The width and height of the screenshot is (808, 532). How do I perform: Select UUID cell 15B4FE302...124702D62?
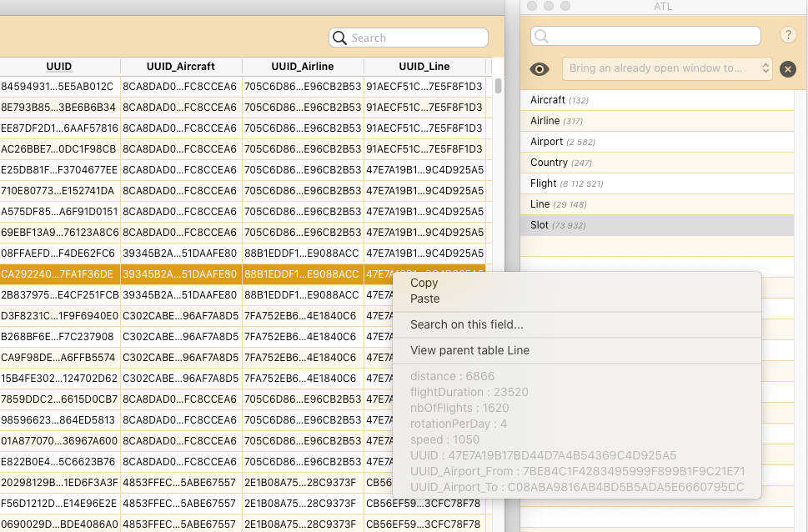[60, 379]
